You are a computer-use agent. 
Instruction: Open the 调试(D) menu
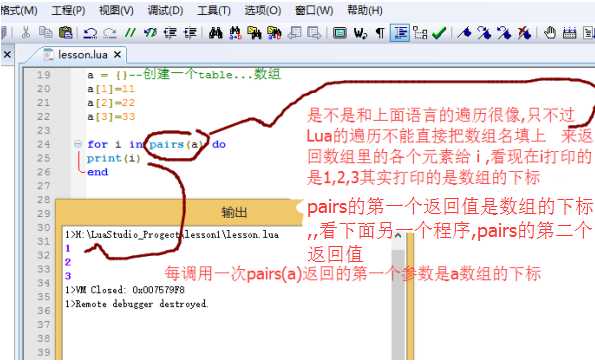tap(165, 10)
